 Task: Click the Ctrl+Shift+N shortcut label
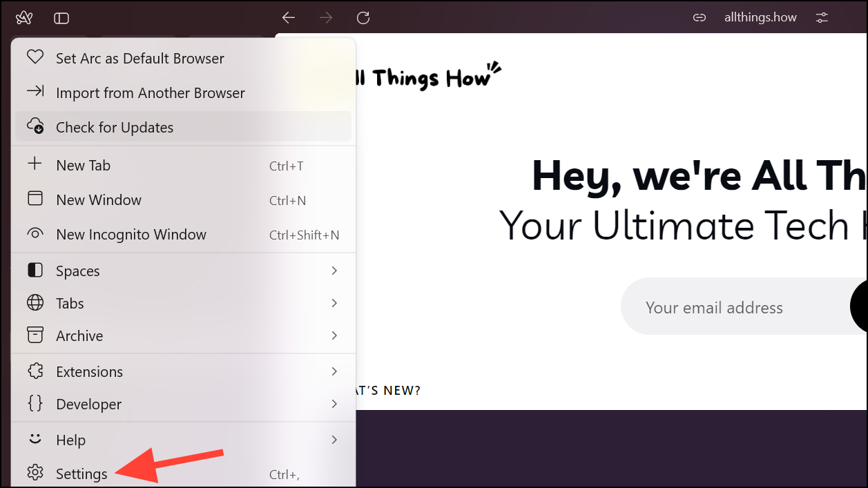pyautogui.click(x=305, y=235)
